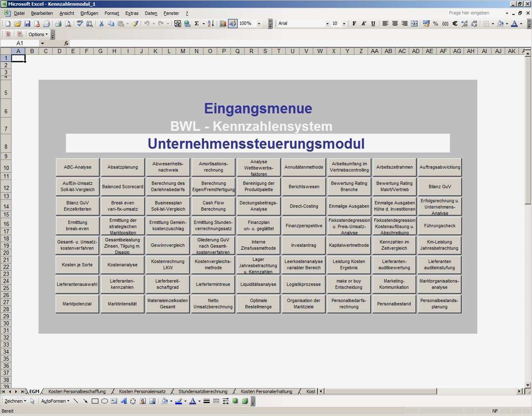
Task: Sort the selection ascending
Action: 211,23
